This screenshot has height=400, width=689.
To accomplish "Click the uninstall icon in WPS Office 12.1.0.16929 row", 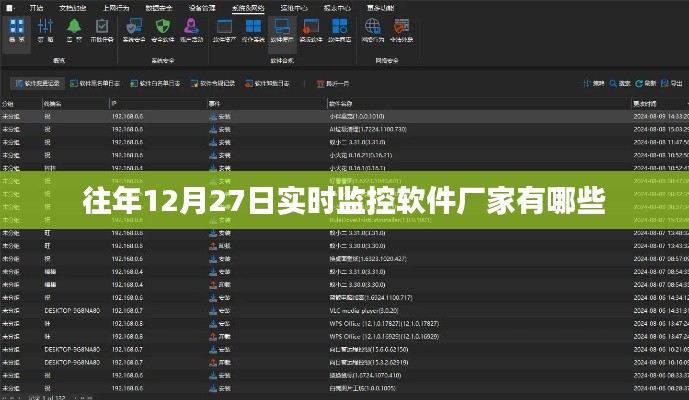I will pos(213,337).
